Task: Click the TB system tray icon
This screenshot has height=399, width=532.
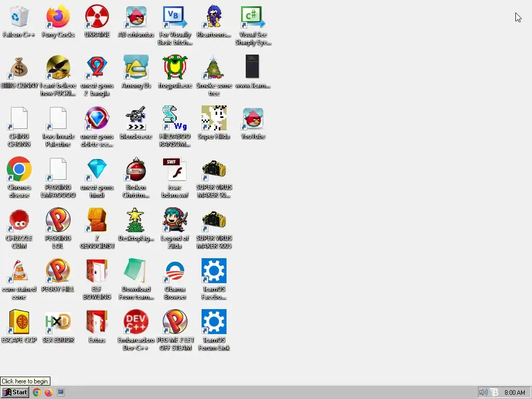Action: point(495,392)
